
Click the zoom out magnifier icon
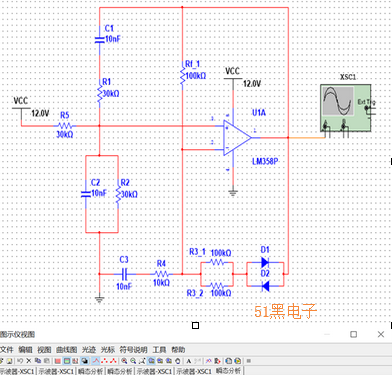(133, 361)
